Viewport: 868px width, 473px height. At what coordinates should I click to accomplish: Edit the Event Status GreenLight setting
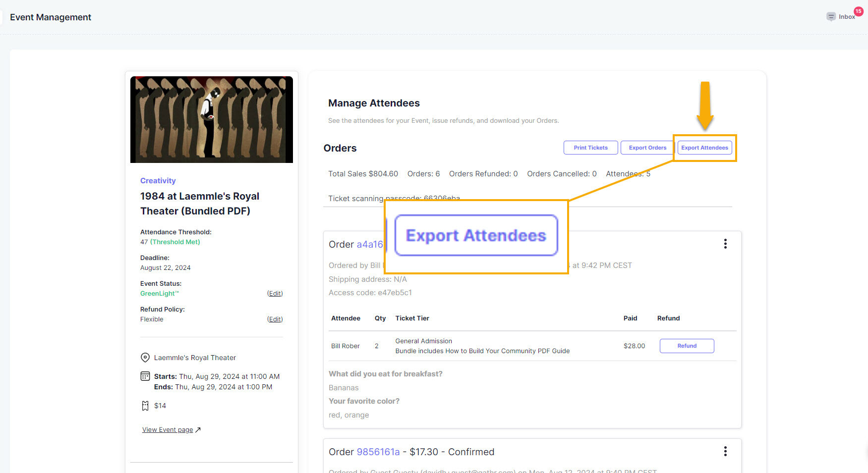(x=275, y=294)
